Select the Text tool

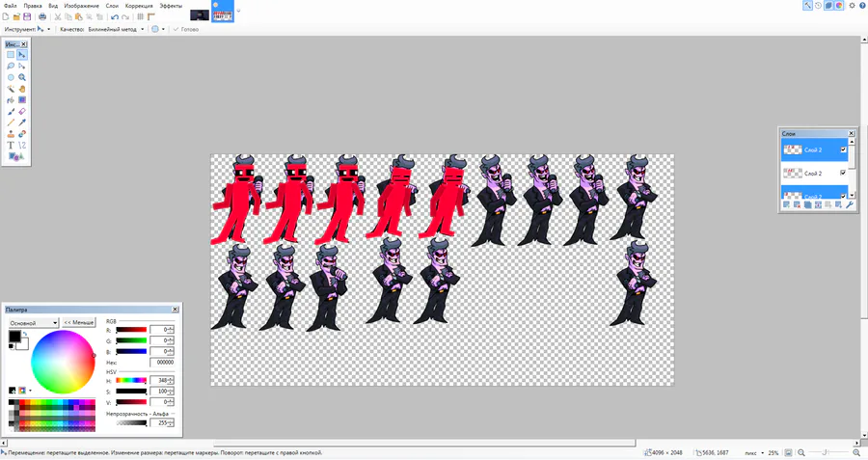point(11,145)
